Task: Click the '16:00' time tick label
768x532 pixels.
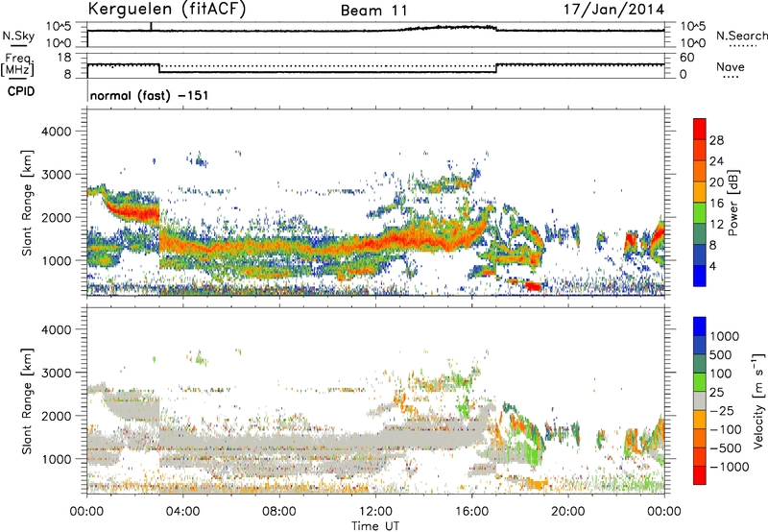Action: click(471, 512)
